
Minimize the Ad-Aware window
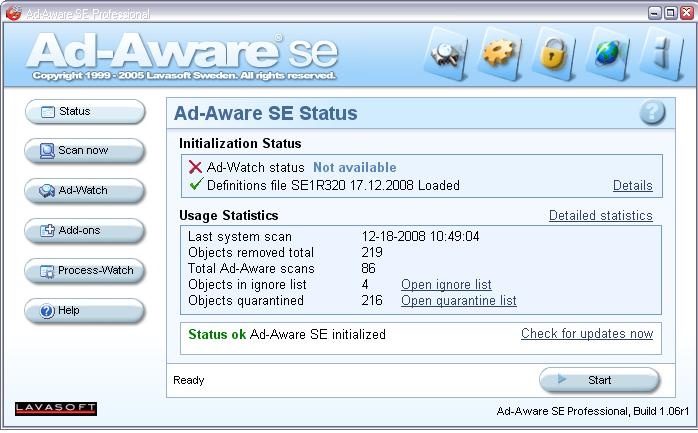[x=655, y=13]
